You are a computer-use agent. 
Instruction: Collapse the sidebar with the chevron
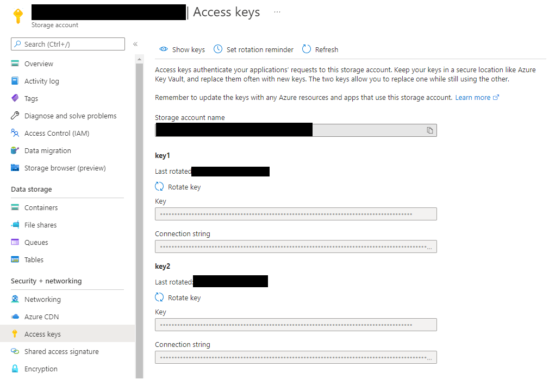click(135, 44)
